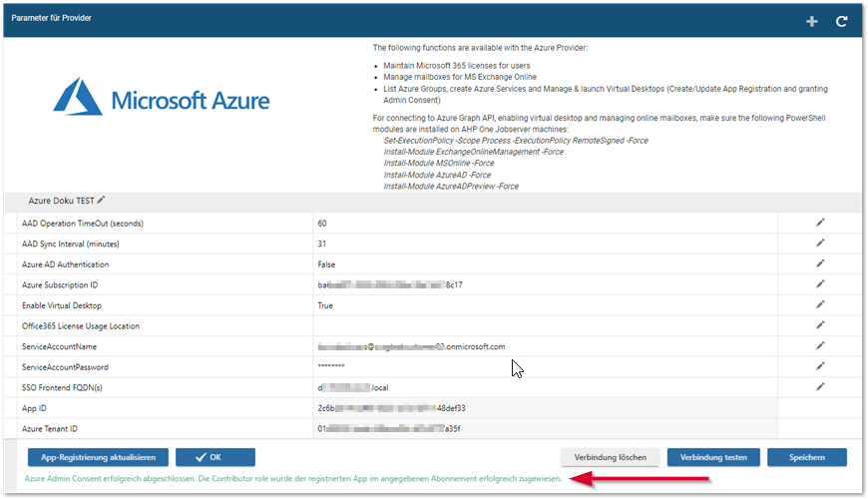Click 'Maintain Microsoft 365 licenses for users' bullet
The height and width of the screenshot is (499, 868).
point(457,65)
